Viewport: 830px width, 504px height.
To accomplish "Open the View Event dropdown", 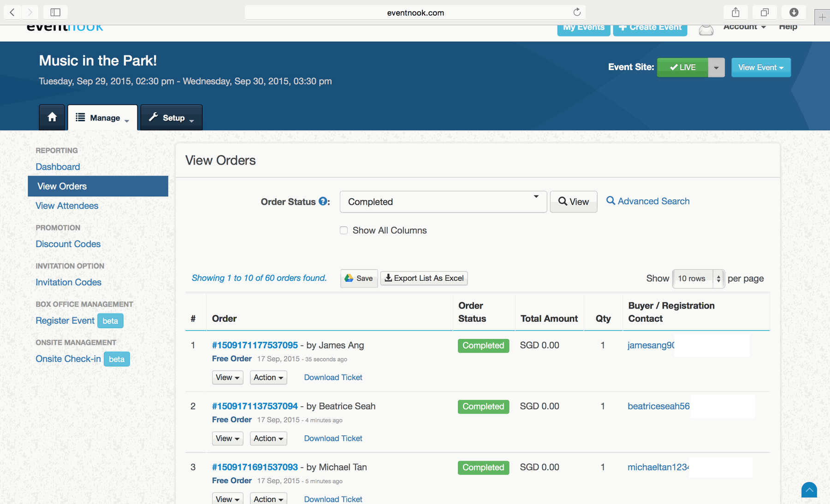I will pyautogui.click(x=761, y=67).
